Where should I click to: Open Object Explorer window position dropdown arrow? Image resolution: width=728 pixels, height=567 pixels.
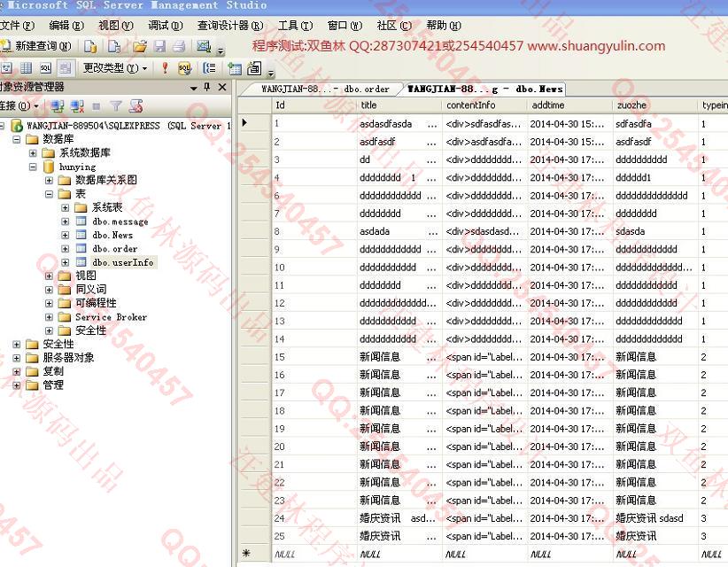point(194,88)
